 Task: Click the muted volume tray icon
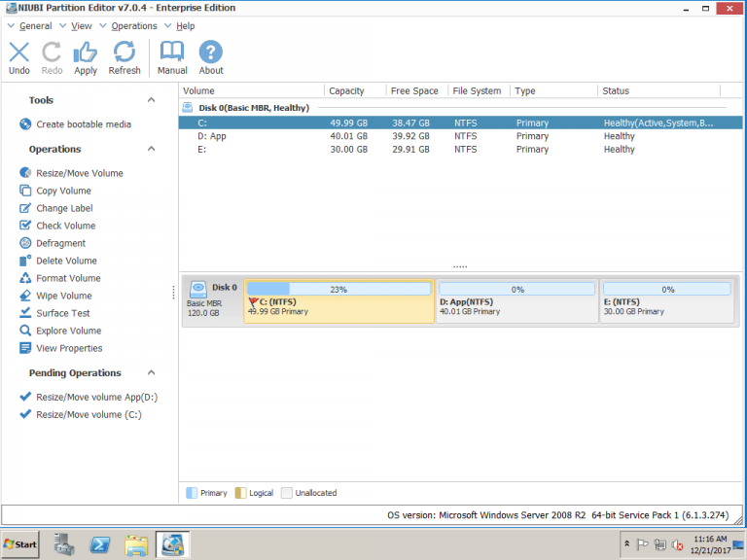[x=677, y=544]
